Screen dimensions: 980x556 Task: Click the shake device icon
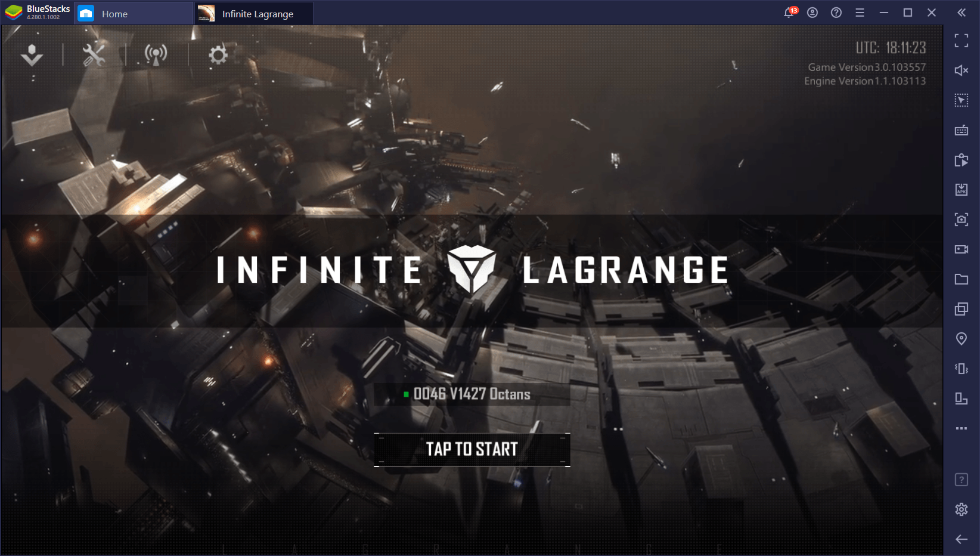click(x=962, y=369)
